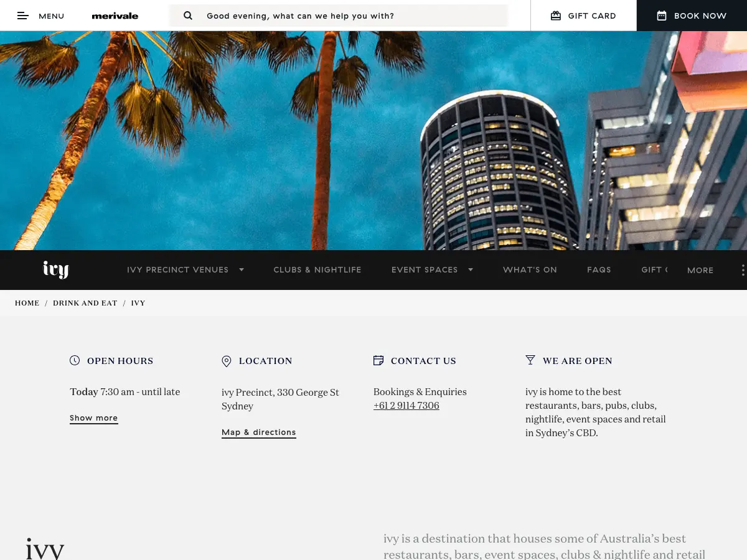This screenshot has width=747, height=560.
Task: Go to Drink and Eat breadcrumb
Action: click(85, 303)
